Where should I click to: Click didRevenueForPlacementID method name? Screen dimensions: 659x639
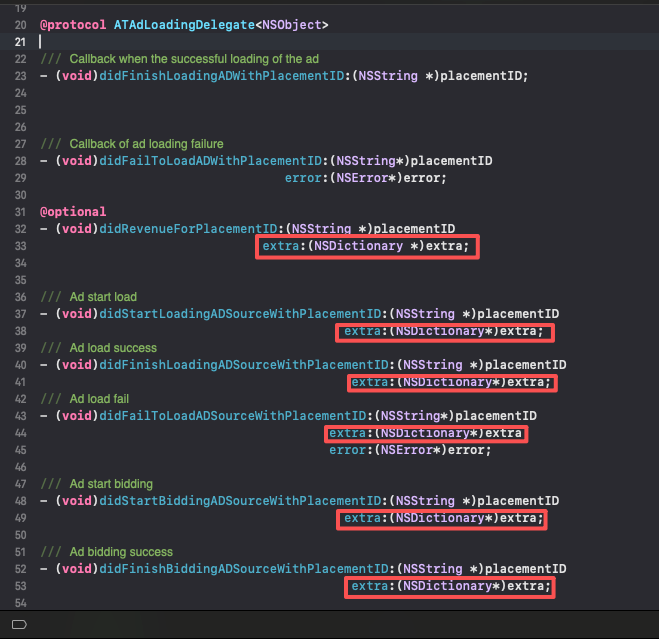tap(188, 229)
